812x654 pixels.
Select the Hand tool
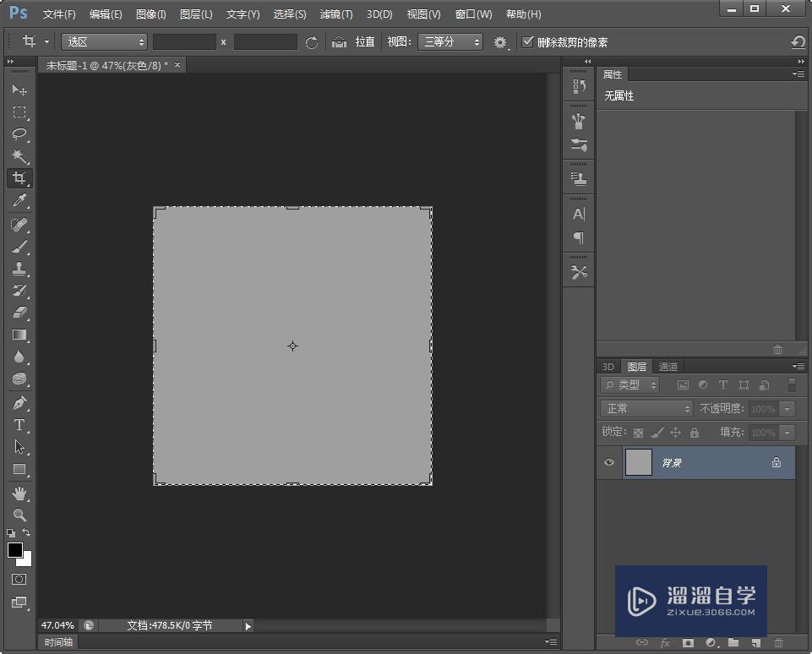pyautogui.click(x=19, y=493)
